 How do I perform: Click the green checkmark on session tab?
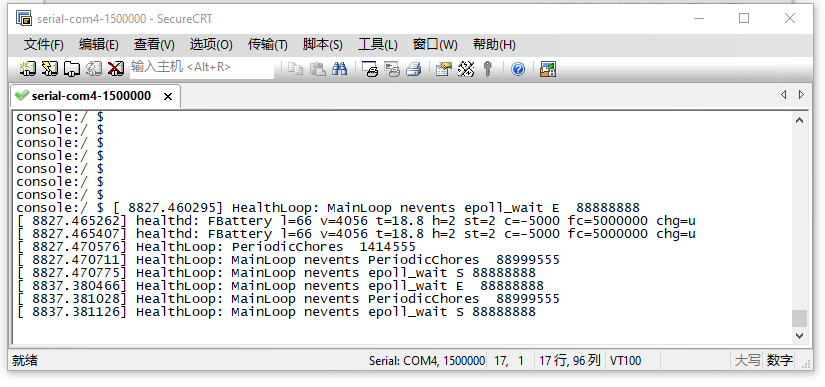(22, 96)
